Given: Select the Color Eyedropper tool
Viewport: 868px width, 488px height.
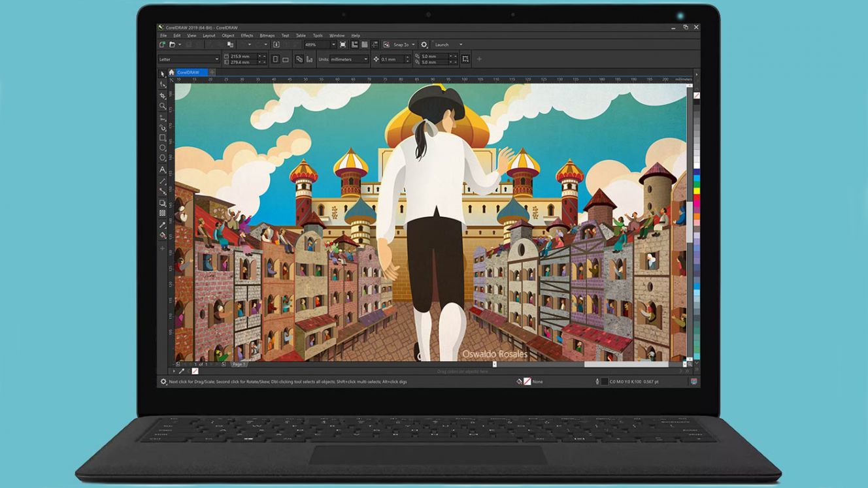Looking at the screenshot, I should 163,225.
